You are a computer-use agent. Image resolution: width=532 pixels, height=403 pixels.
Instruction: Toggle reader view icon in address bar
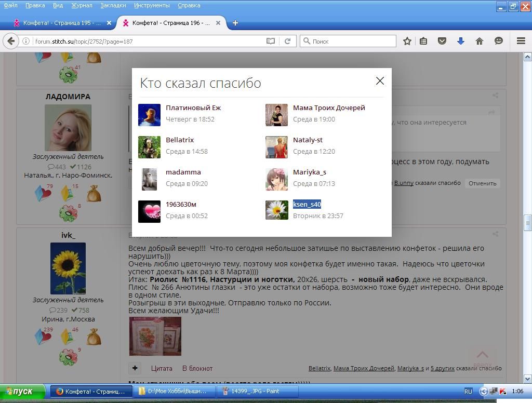[271, 41]
